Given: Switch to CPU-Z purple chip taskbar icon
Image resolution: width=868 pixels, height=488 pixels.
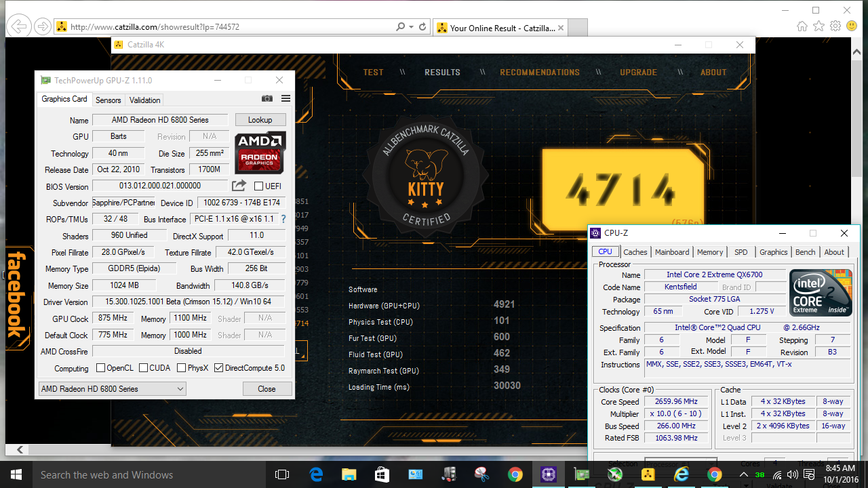Looking at the screenshot, I should click(548, 474).
